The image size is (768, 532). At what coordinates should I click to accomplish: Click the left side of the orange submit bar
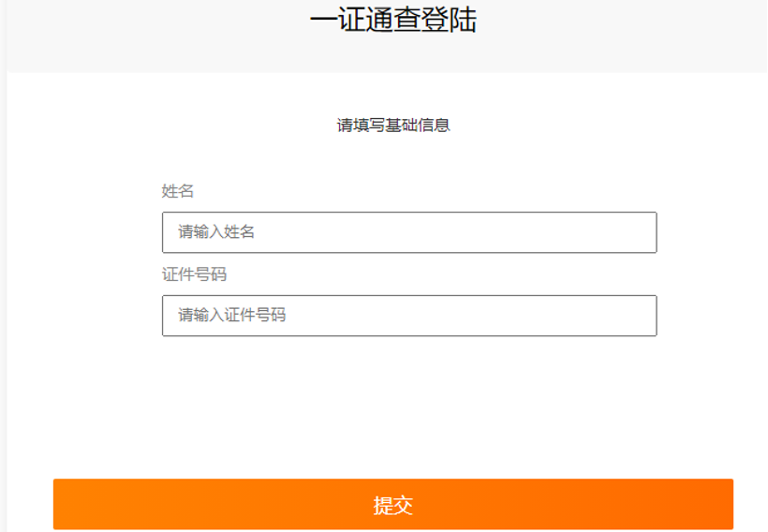click(x=123, y=504)
